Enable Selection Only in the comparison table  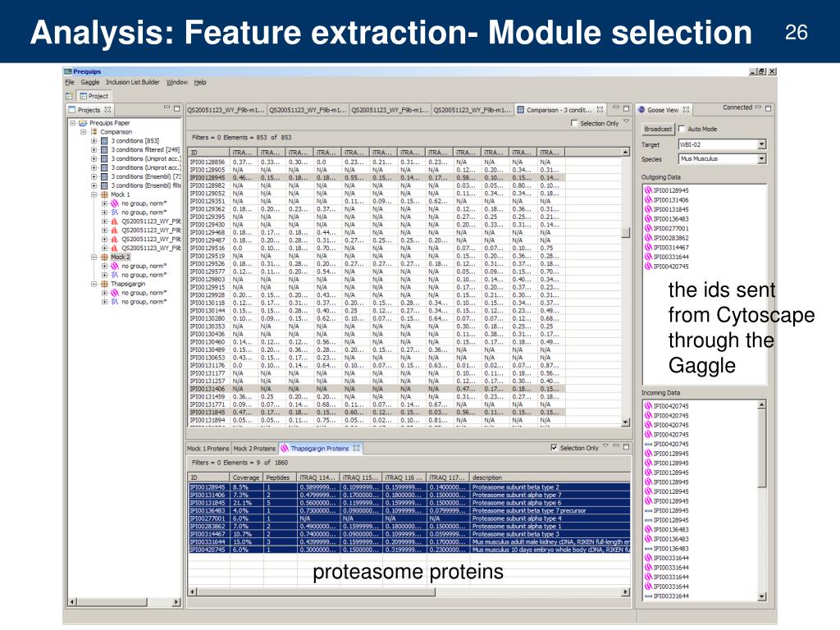[x=574, y=123]
